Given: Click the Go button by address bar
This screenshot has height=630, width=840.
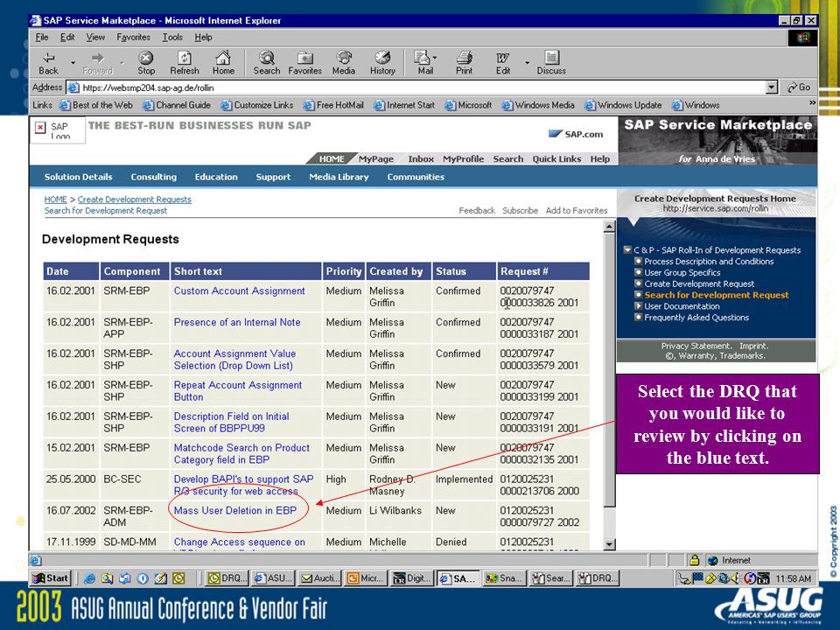Looking at the screenshot, I should point(799,87).
